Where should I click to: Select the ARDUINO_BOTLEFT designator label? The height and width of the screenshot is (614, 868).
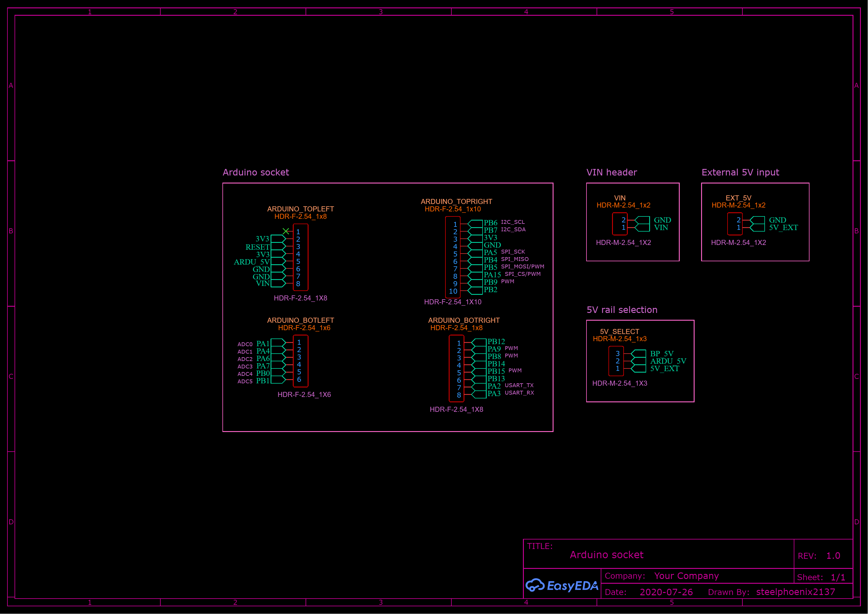click(x=301, y=320)
